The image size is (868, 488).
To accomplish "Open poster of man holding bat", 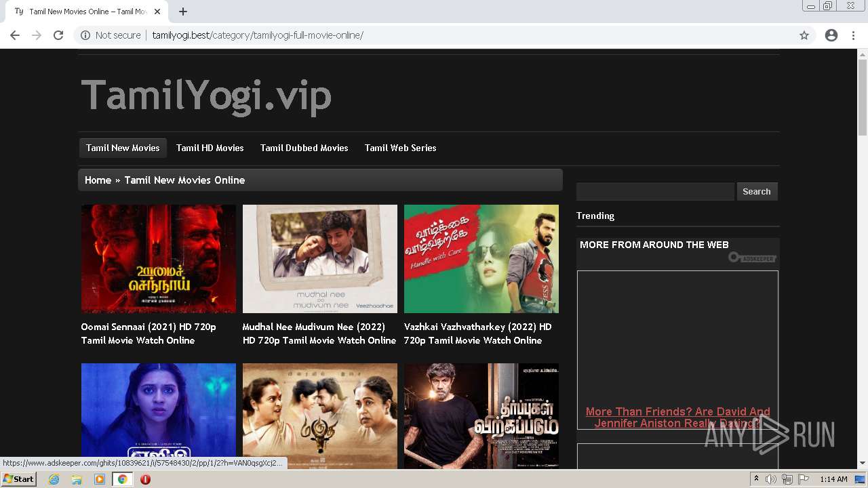I will tap(481, 415).
